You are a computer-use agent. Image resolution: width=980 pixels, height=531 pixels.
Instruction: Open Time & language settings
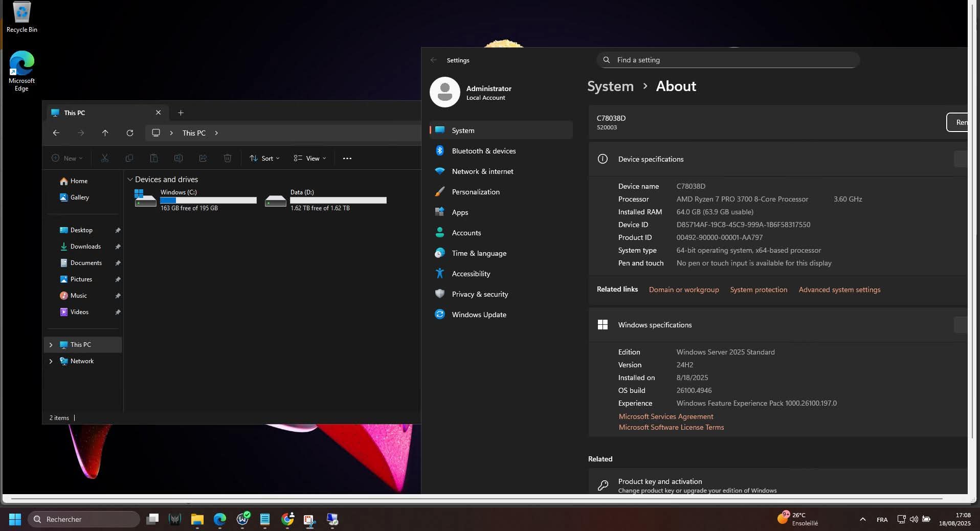[501, 253]
